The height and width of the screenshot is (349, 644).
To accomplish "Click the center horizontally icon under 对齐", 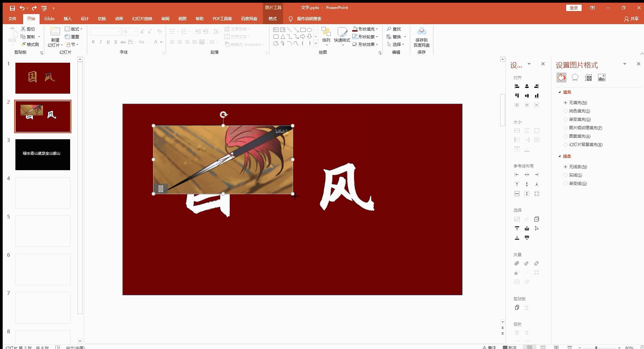I will point(527,86).
